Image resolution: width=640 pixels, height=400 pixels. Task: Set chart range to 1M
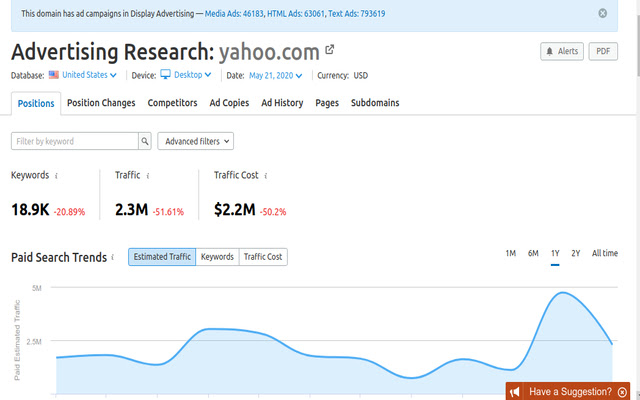(511, 253)
